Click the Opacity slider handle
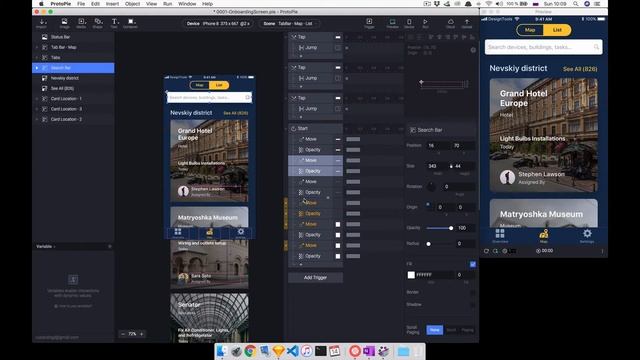This screenshot has height=360, width=640. click(451, 228)
